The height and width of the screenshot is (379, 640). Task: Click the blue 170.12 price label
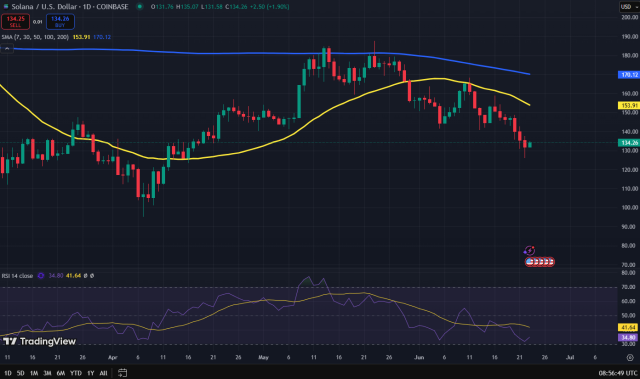[629, 75]
